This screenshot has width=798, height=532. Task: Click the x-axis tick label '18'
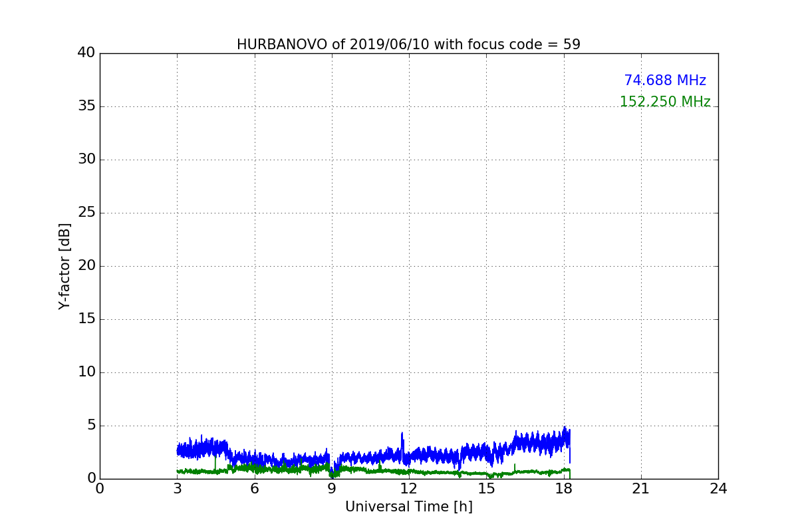(x=564, y=488)
